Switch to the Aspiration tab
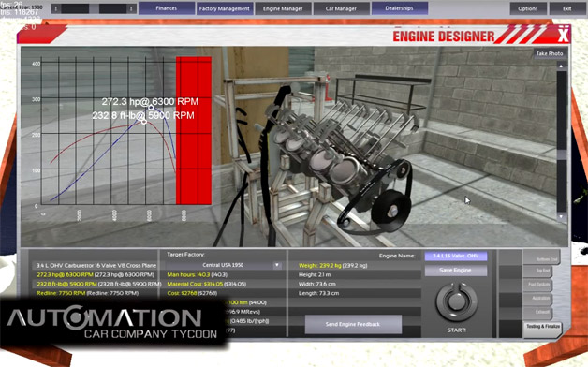This screenshot has width=588, height=367. [538, 299]
